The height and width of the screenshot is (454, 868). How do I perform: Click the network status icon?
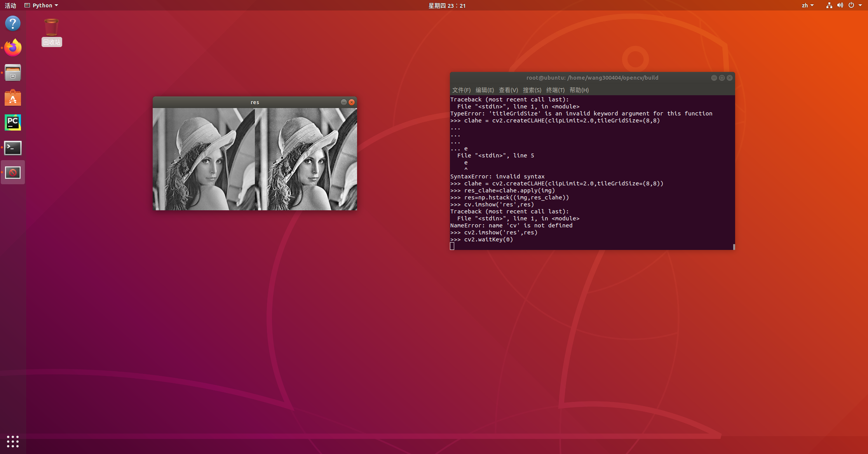829,5
